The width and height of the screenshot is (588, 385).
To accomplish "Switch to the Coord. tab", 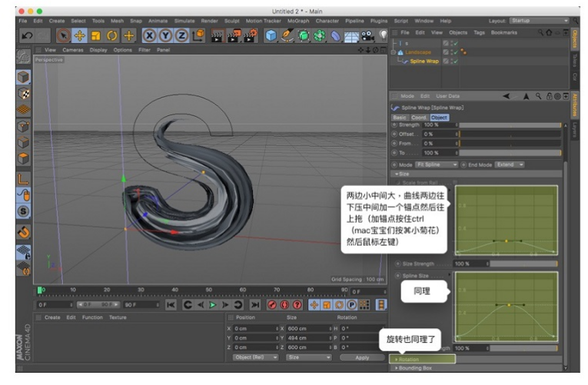I will [x=419, y=118].
